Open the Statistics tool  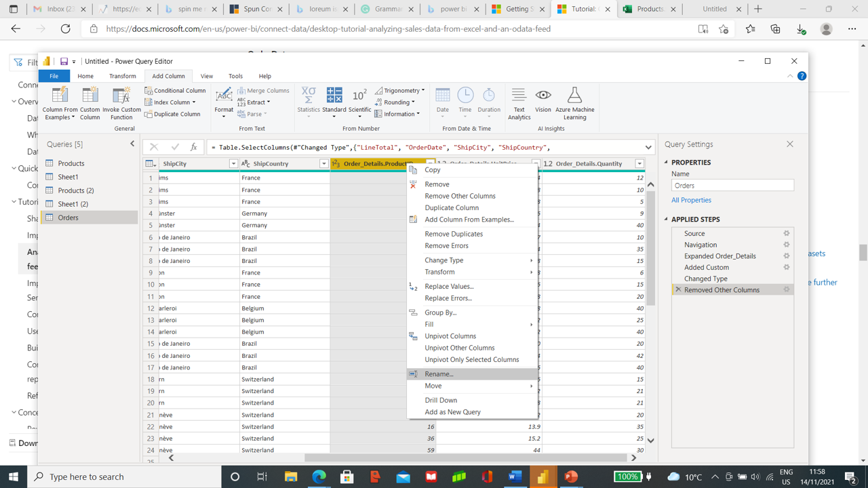[309, 102]
